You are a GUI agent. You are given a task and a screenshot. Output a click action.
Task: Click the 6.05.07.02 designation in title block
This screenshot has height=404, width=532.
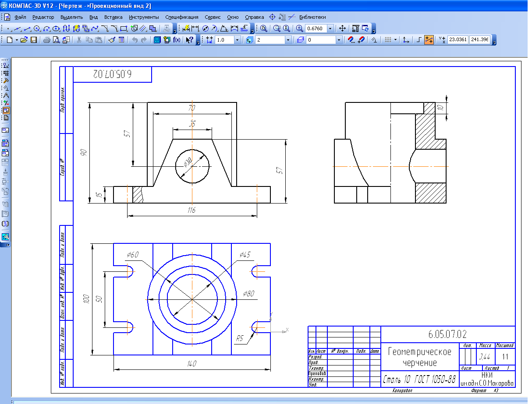[448, 334]
